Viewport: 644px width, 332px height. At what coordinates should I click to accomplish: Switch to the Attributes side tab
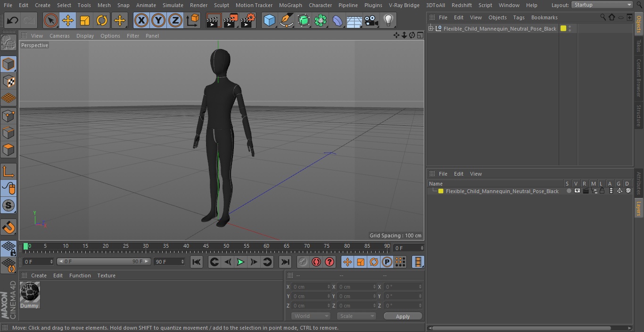click(x=639, y=183)
